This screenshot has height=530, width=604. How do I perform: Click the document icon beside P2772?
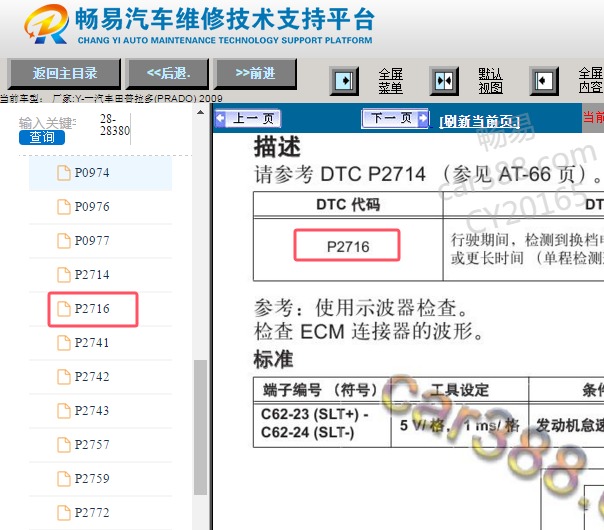pos(64,512)
